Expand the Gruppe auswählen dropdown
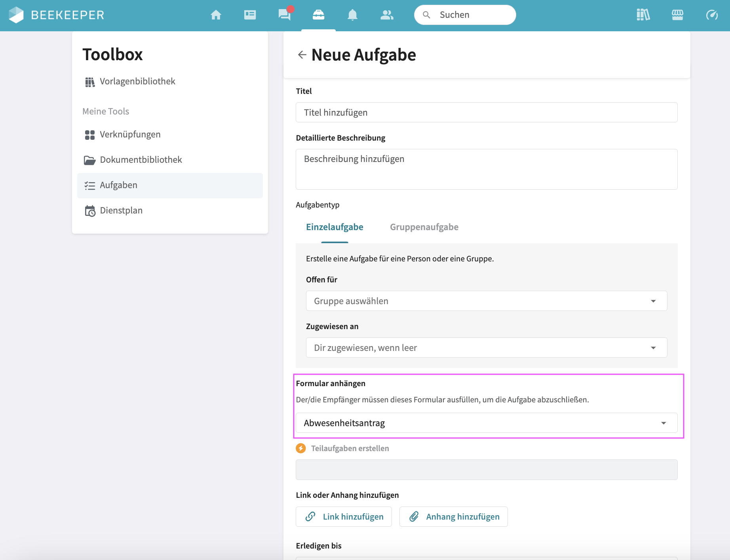730x560 pixels. coord(486,301)
